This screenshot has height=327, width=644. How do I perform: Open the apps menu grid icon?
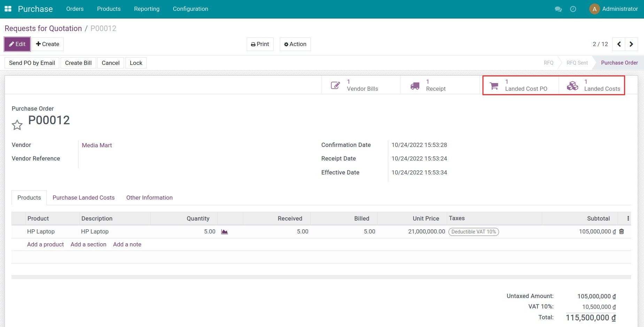[x=8, y=9]
